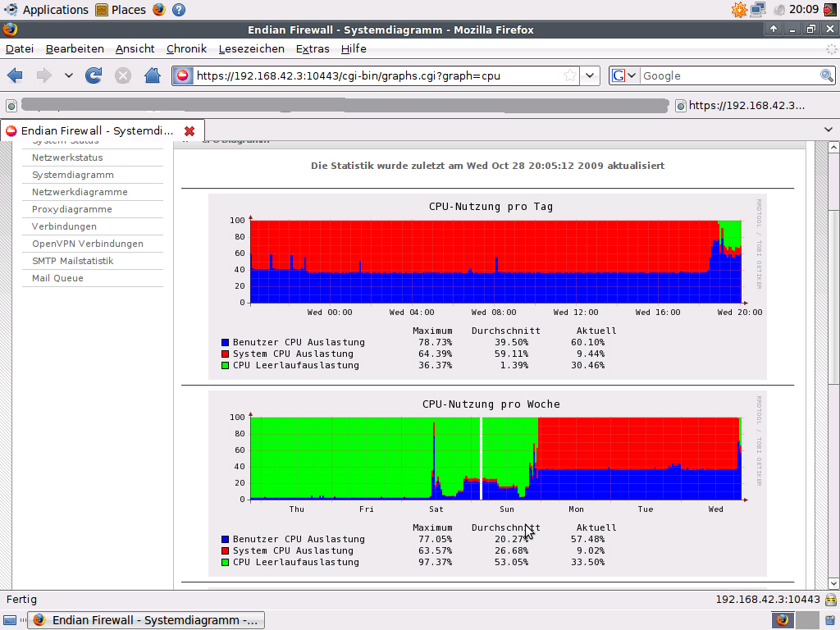Open the back/forward history dropdown arrow
The image size is (840, 630).
tap(69, 75)
